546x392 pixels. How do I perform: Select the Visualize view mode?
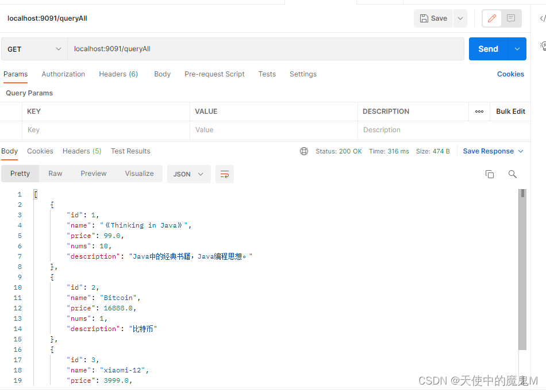point(139,174)
